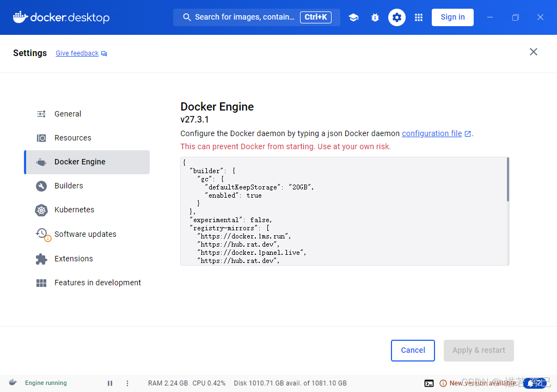Click the Give feedback link
The height and width of the screenshot is (392, 557).
77,53
